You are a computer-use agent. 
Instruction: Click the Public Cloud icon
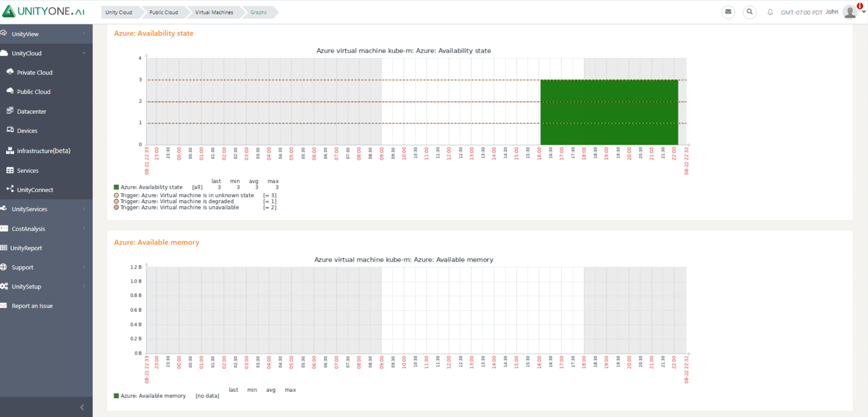pos(10,91)
